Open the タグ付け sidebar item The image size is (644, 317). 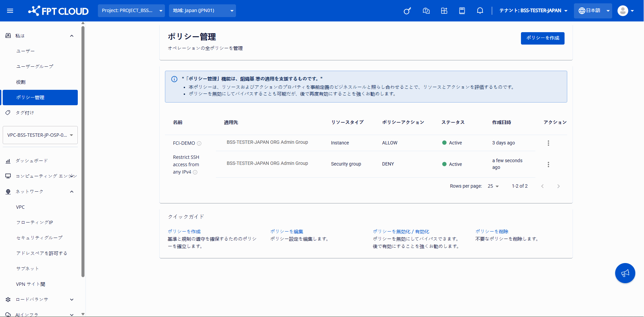[25, 113]
